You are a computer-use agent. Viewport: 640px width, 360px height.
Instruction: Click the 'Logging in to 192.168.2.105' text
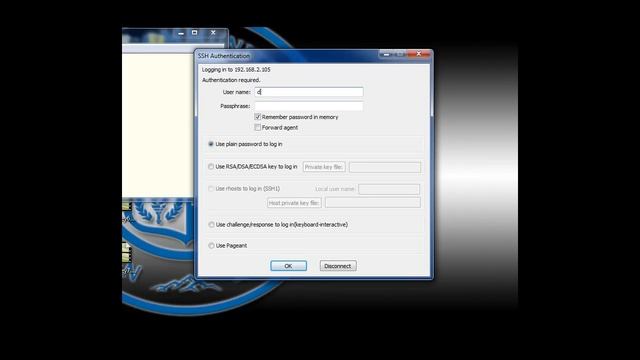[236, 70]
